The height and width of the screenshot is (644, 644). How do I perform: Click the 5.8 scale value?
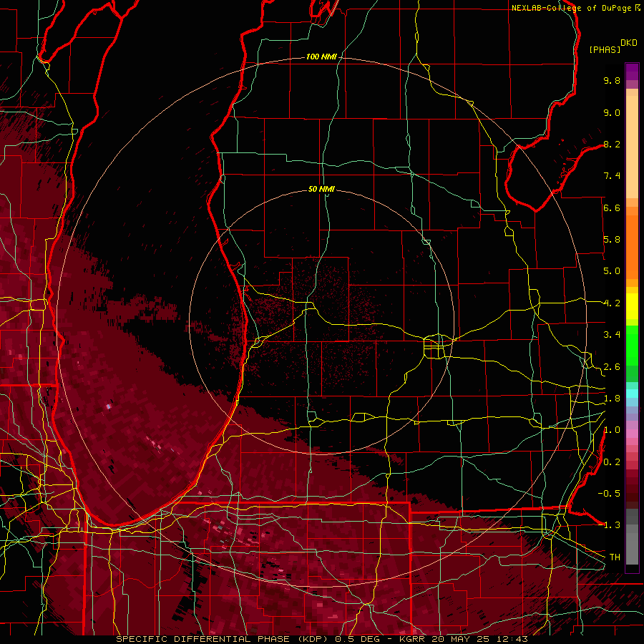[x=612, y=240]
